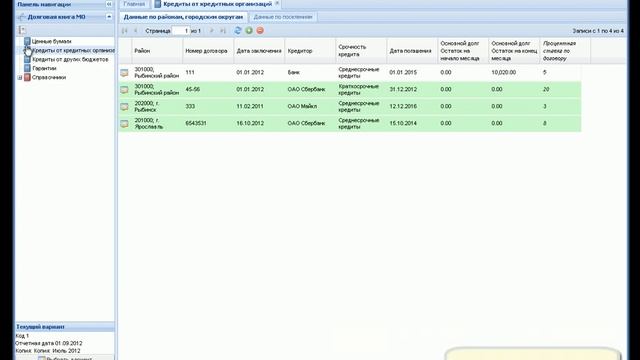Image resolution: width=640 pixels, height=360 pixels.
Task: Click the Ценные бумаги tree icon
Action: tap(27, 41)
